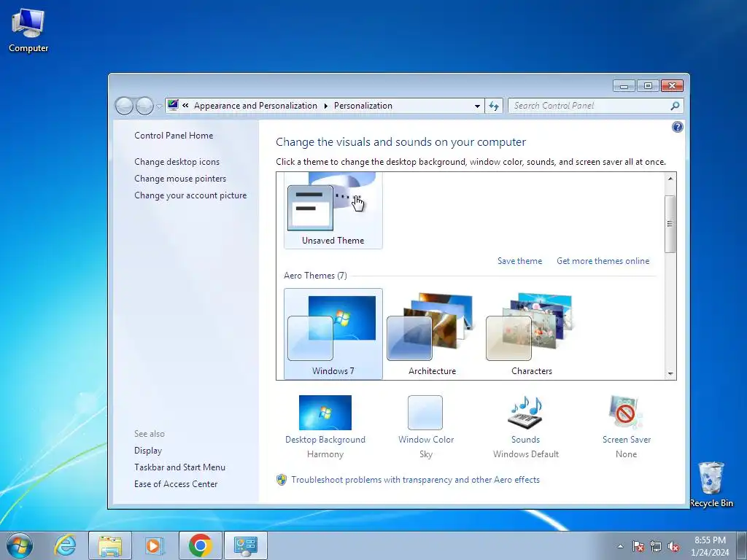Viewport: 747px width, 560px height.
Task: Open Change mouse pointers
Action: (180, 179)
